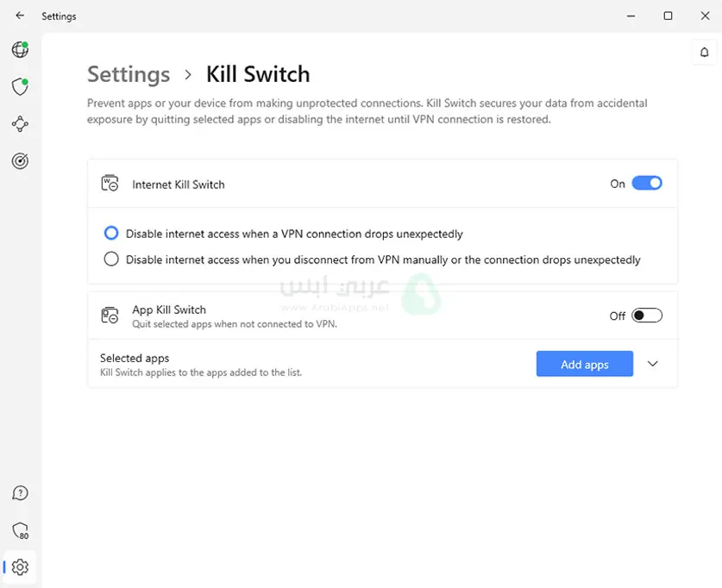Screen dimensions: 722x588
Task: Open the shield with 80 badge icon
Action: coord(20,530)
